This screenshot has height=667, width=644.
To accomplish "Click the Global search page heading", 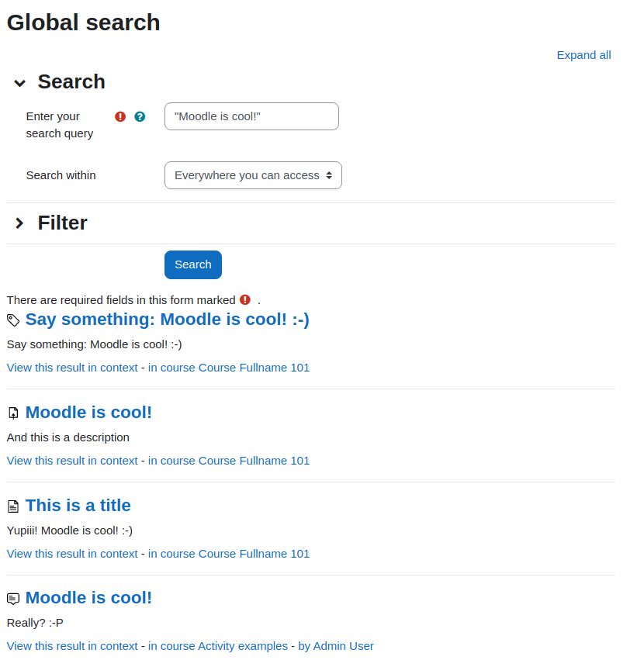I will point(84,22).
